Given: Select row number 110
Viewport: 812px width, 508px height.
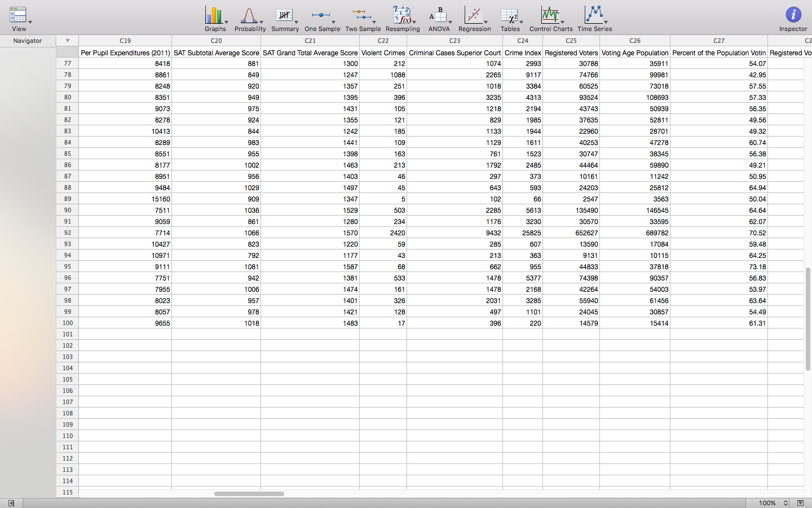Looking at the screenshot, I should coord(68,436).
